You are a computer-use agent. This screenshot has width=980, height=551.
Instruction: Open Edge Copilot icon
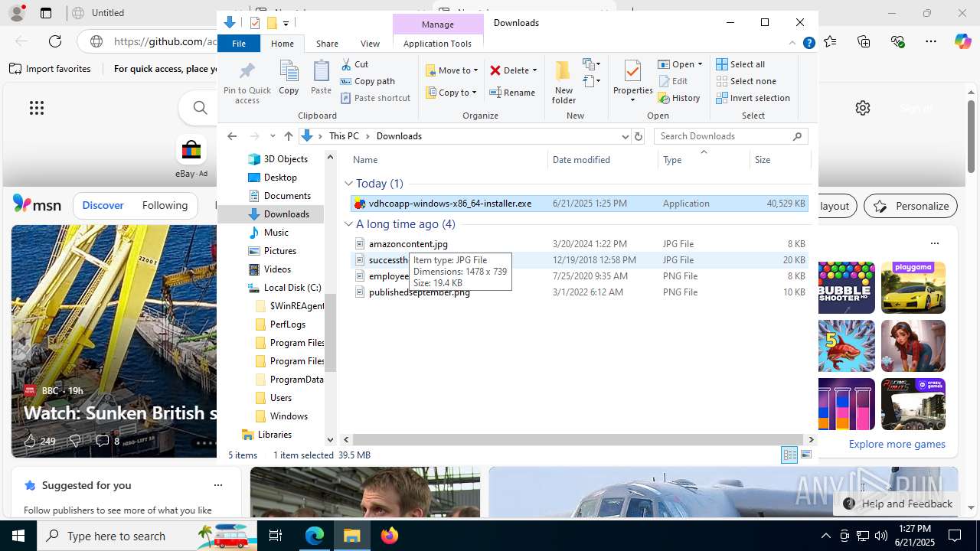[x=962, y=41]
